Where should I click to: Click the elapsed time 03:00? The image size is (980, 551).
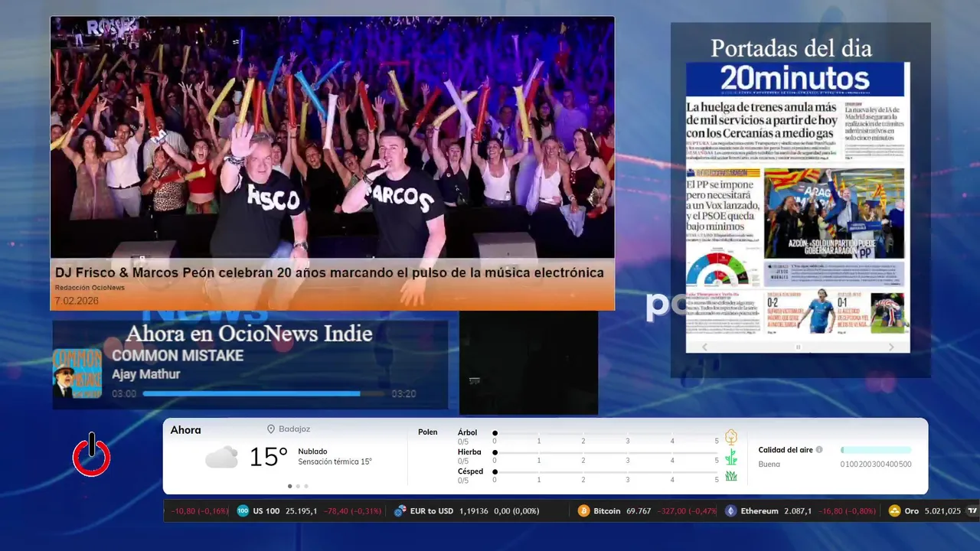(x=124, y=393)
